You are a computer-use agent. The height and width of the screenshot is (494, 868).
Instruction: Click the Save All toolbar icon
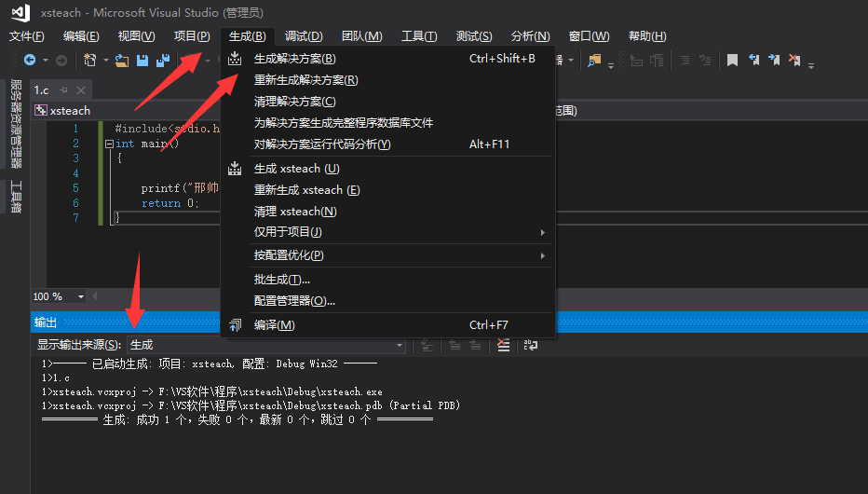162,61
